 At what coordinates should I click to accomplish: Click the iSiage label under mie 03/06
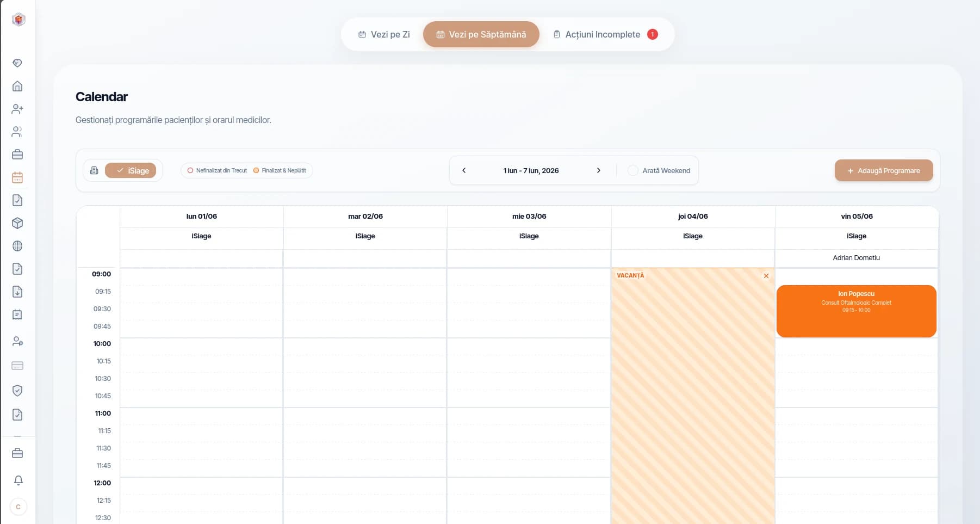pyautogui.click(x=529, y=236)
